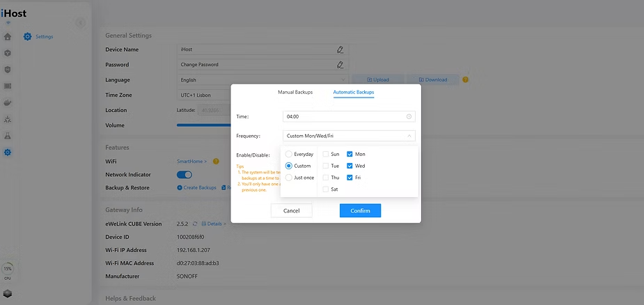The width and height of the screenshot is (644, 305).
Task: Collapse the Frequency dropdown
Action: pos(409,136)
